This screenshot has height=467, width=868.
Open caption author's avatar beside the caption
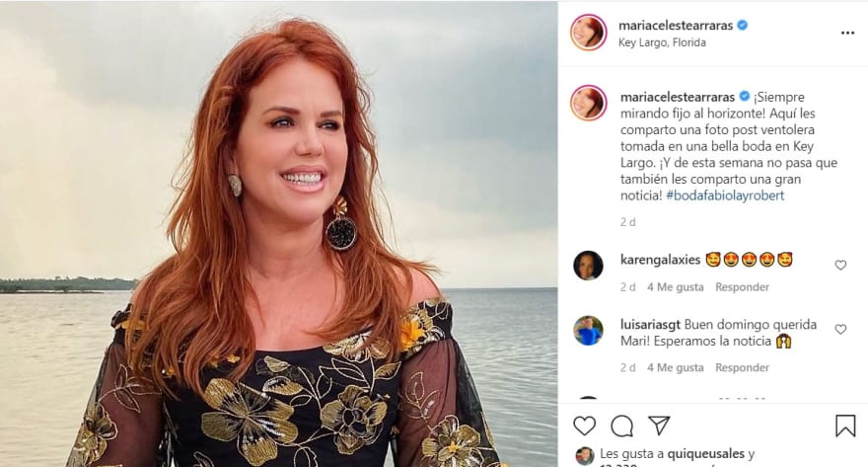(588, 103)
